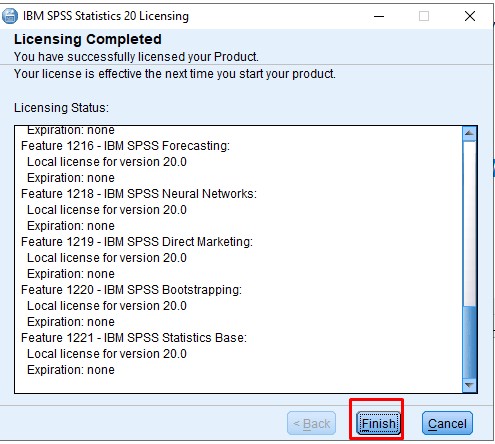Maximize the Licensing dialog window
The width and height of the screenshot is (495, 444).
[x=424, y=16]
